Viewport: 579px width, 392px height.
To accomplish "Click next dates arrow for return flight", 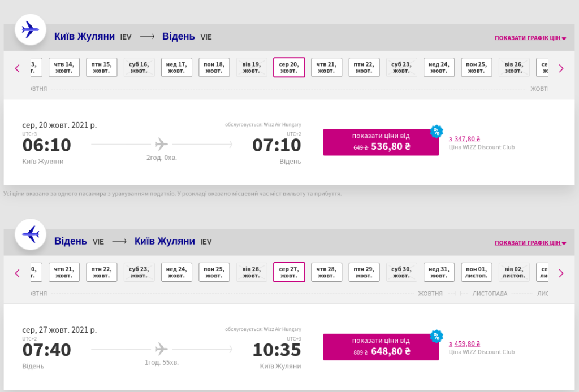I will [561, 273].
